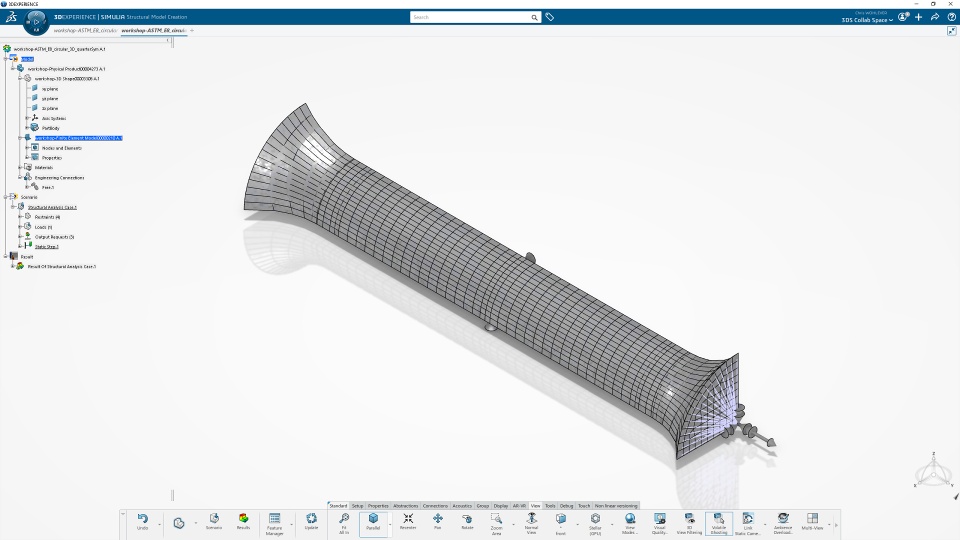Expand the PartBody tree node

point(28,128)
